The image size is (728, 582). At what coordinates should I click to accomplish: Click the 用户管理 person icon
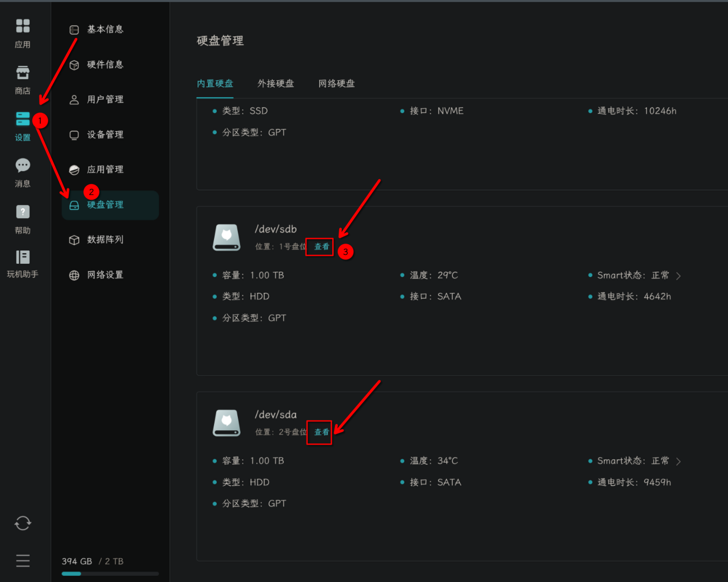74,100
